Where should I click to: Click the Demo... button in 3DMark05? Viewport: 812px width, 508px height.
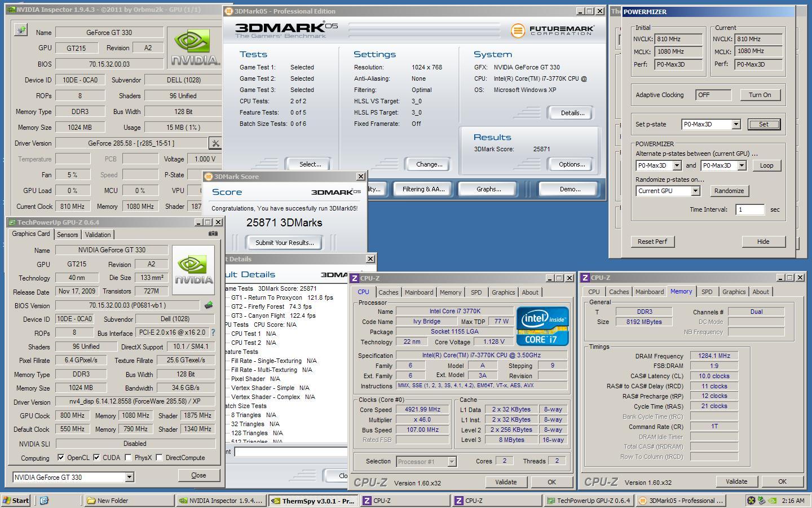point(570,189)
